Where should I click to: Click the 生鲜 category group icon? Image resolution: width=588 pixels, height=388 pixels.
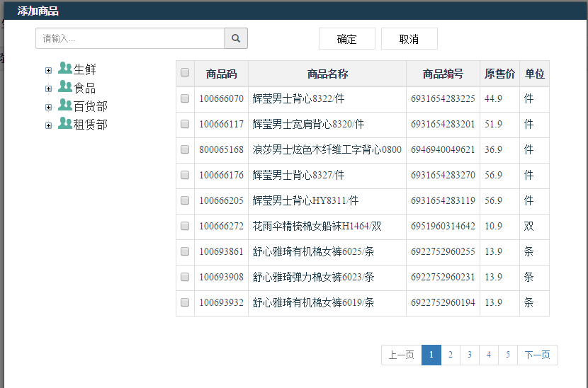(x=65, y=68)
